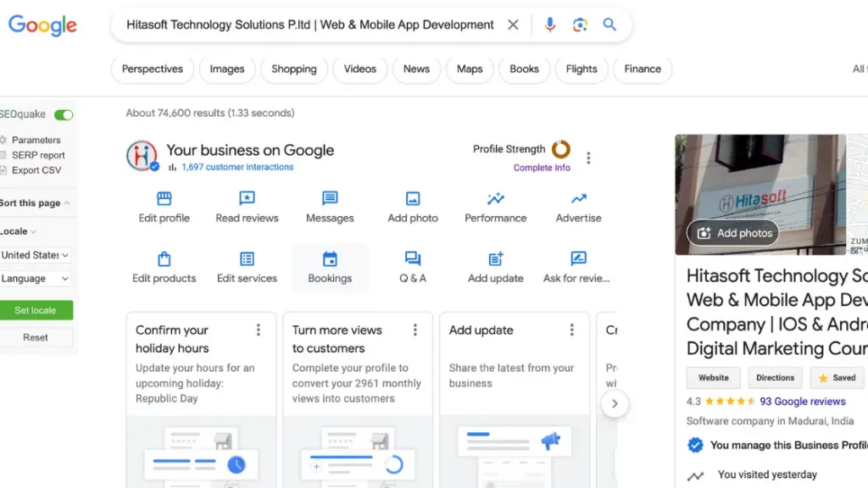Collapse the Locale section
This screenshot has width=868, height=488.
tap(19, 231)
